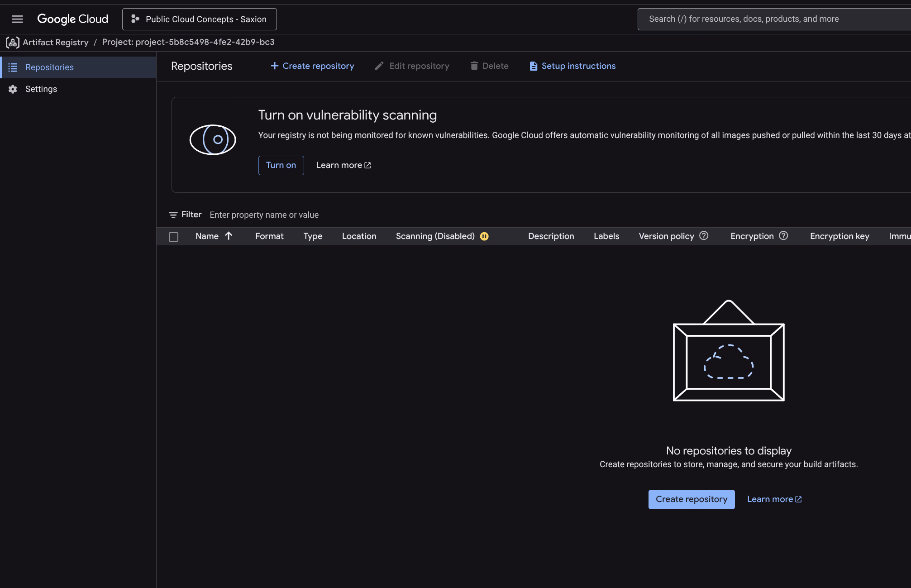Click the Search resources input field
The width and height of the screenshot is (911, 588).
click(x=769, y=19)
